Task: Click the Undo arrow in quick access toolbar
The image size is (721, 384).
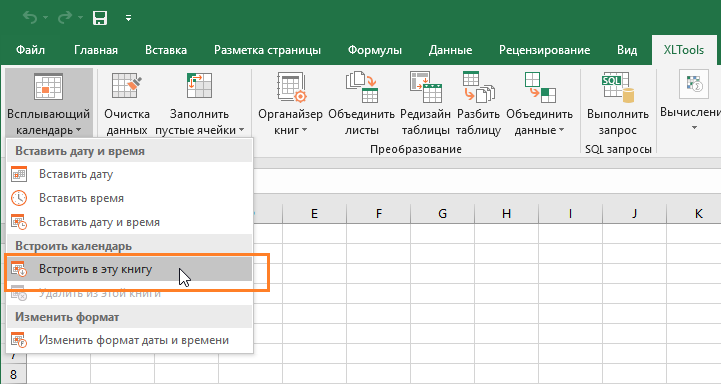Action: (30, 17)
